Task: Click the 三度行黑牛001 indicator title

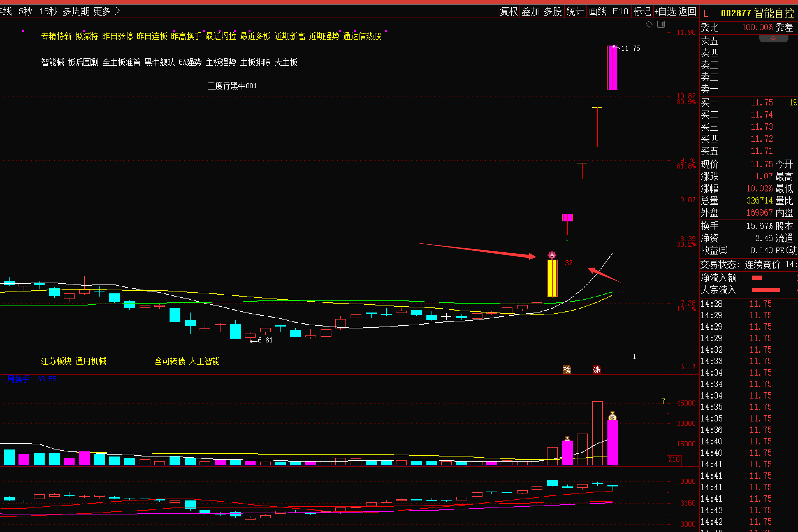Action: coord(232,86)
